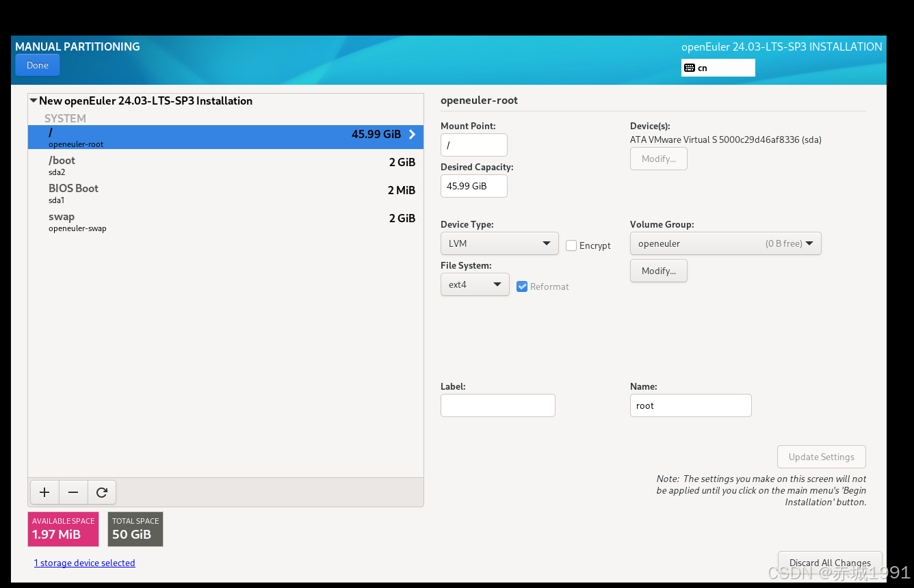Open the Device Type dropdown showing LVM
Screen dimensions: 914x588
click(x=499, y=243)
